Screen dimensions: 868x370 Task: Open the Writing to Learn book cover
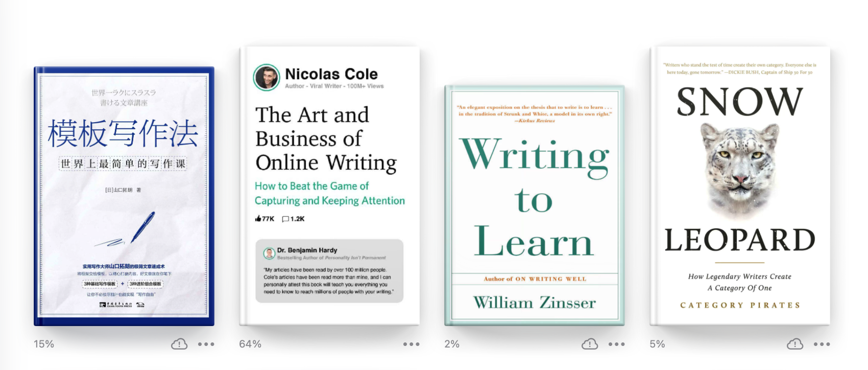(535, 205)
